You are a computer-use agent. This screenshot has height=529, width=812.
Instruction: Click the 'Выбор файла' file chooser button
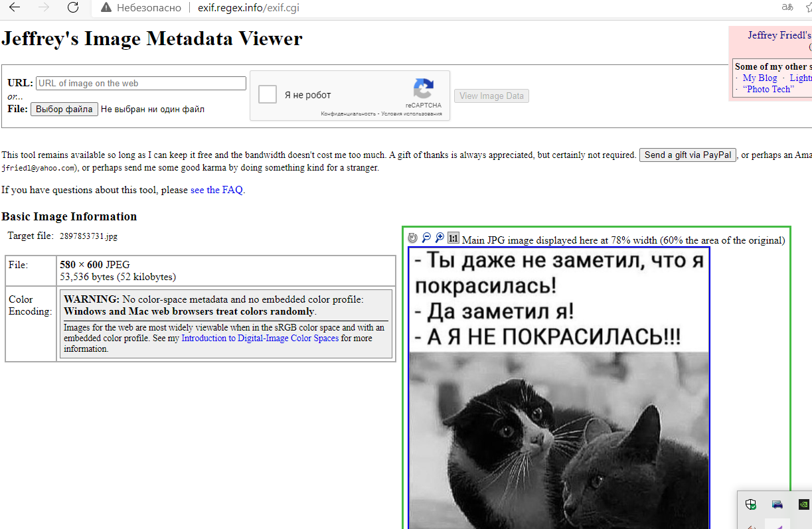64,109
